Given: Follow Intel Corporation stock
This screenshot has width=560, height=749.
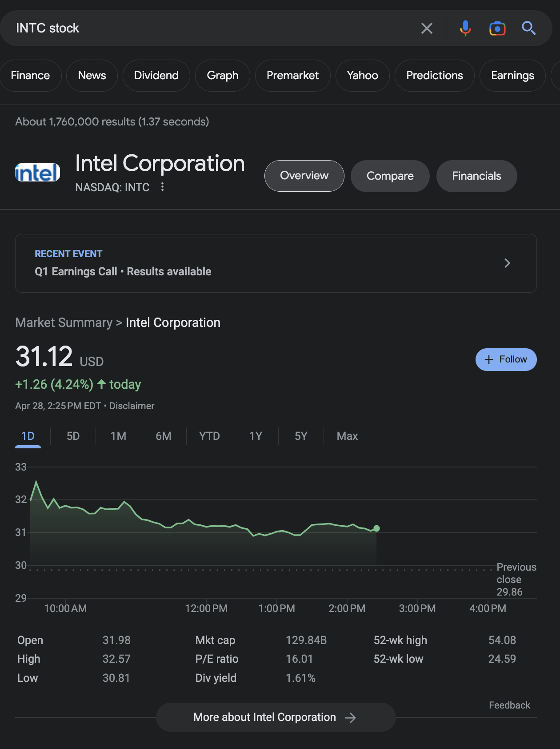Looking at the screenshot, I should [506, 359].
